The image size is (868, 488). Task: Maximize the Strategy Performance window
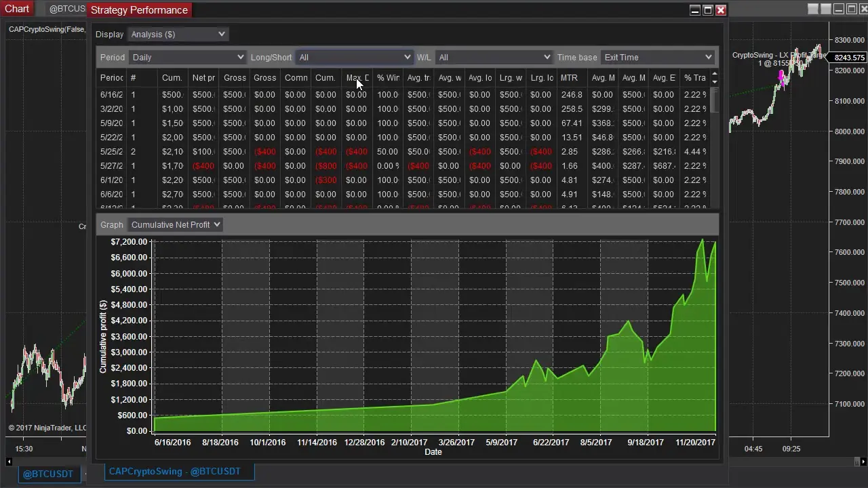708,9
